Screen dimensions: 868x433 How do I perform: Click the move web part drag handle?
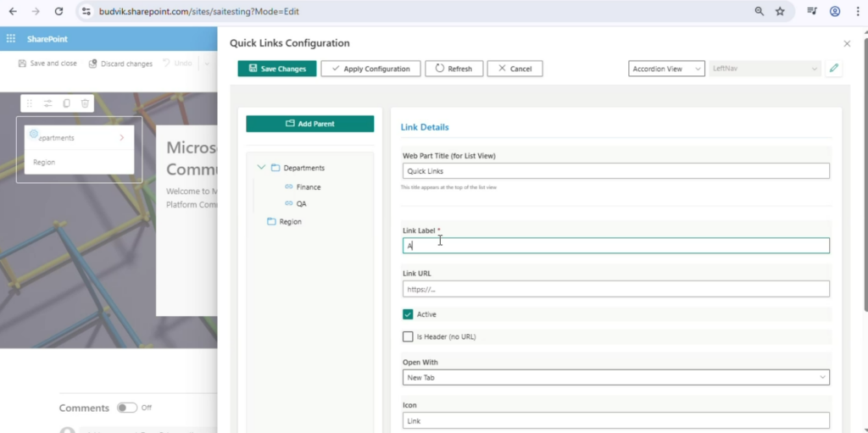point(30,103)
